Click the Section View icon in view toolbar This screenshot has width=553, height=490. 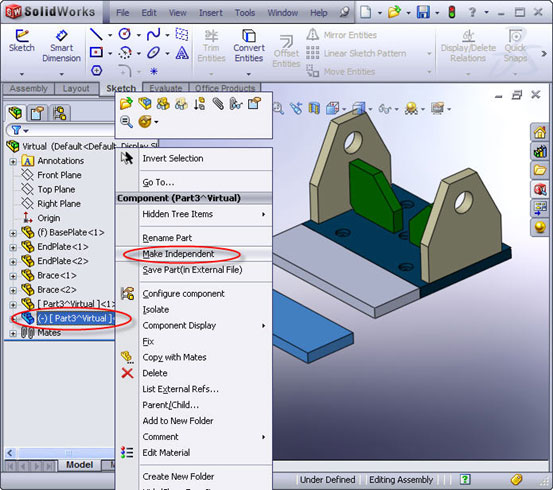pos(314,108)
